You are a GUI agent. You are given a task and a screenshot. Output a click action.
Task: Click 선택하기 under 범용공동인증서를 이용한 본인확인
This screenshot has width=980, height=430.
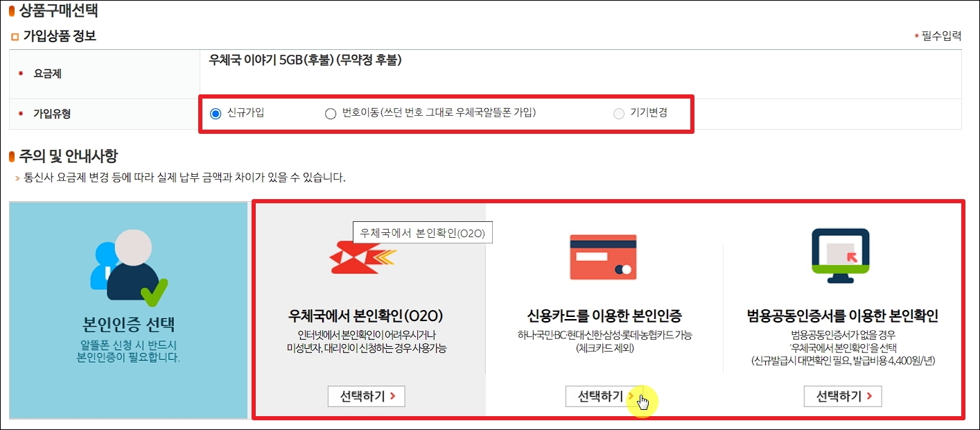coord(843,396)
